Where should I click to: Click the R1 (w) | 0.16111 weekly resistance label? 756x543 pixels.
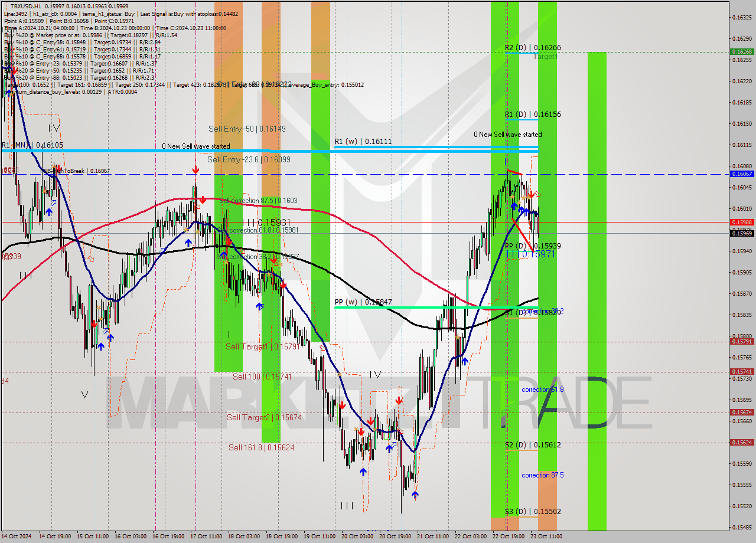(363, 142)
